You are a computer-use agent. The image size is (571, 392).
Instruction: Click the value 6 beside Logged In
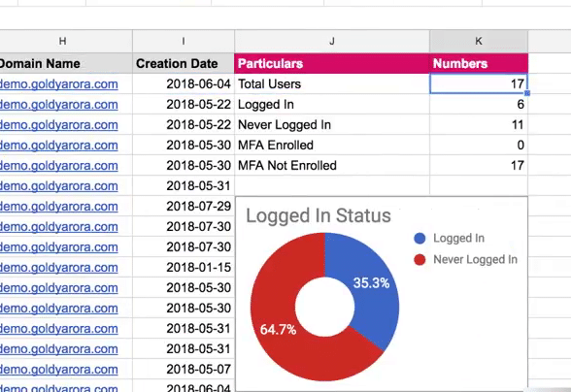[479, 105]
